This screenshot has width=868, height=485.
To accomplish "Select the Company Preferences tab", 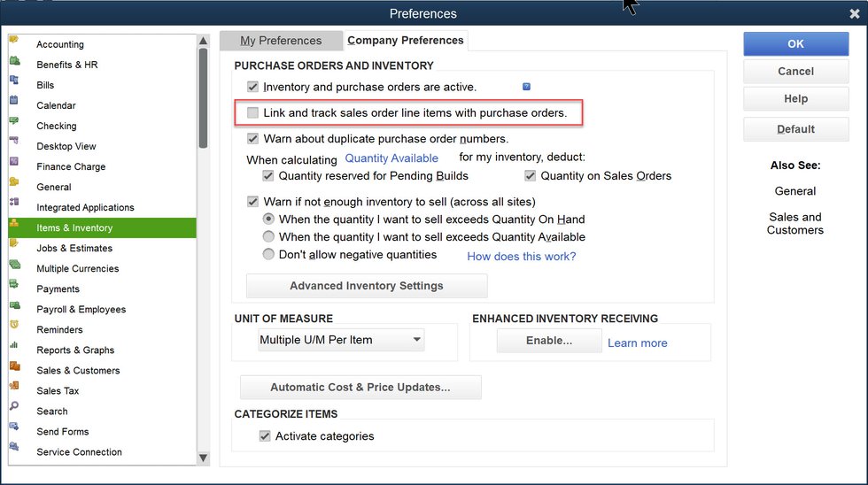I will (x=405, y=41).
